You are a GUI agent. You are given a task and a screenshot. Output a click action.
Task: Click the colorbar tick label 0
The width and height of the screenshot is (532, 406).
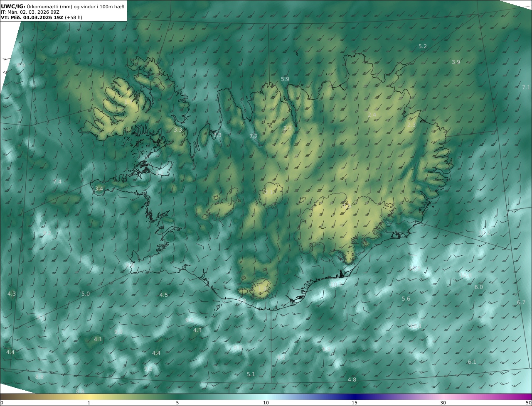coord(2,403)
